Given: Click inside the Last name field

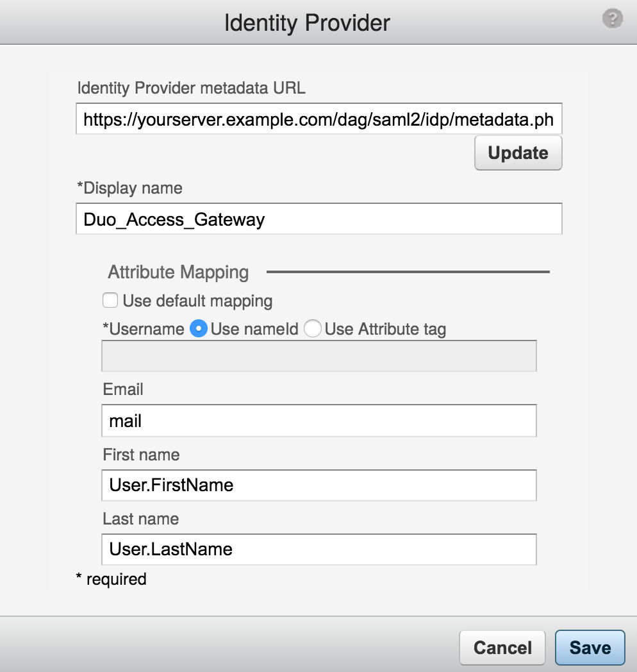Looking at the screenshot, I should pyautogui.click(x=318, y=549).
